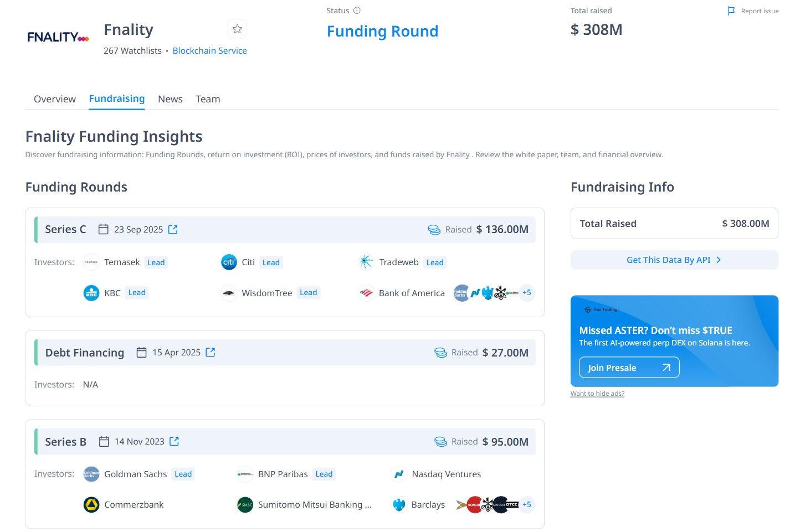Viewport: 795px width, 532px height.
Task: Click the Status info circle icon
Action: [357, 11]
